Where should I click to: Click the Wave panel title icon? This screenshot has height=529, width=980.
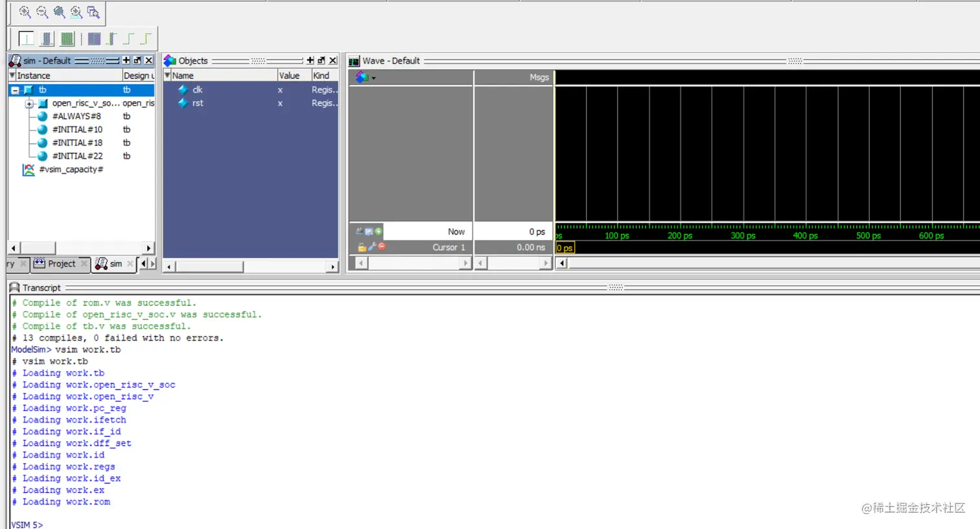click(x=354, y=61)
